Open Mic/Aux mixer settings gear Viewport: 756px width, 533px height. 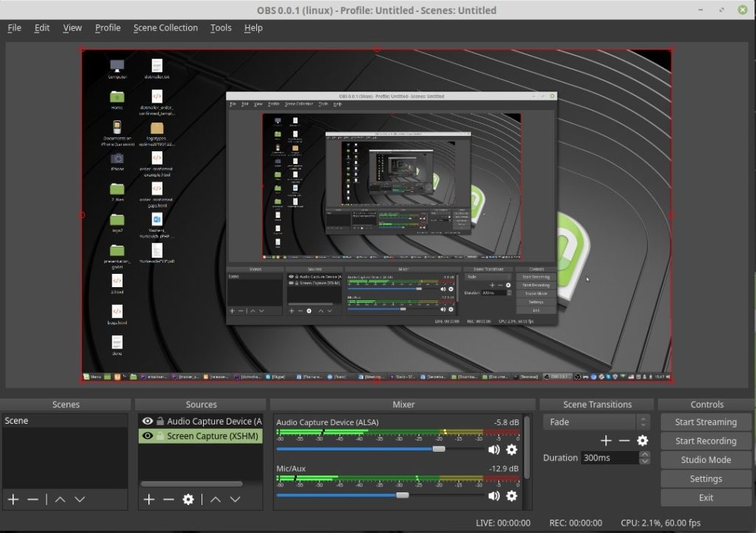(x=512, y=496)
